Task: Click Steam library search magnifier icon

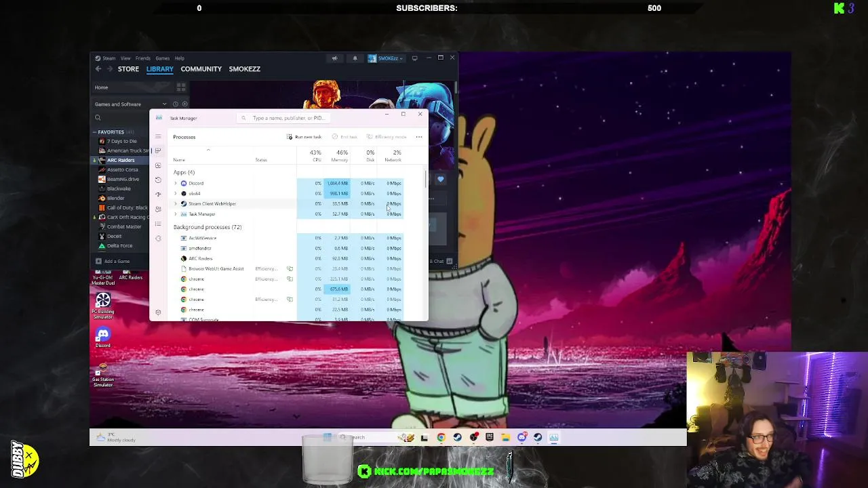Action: 98,117
